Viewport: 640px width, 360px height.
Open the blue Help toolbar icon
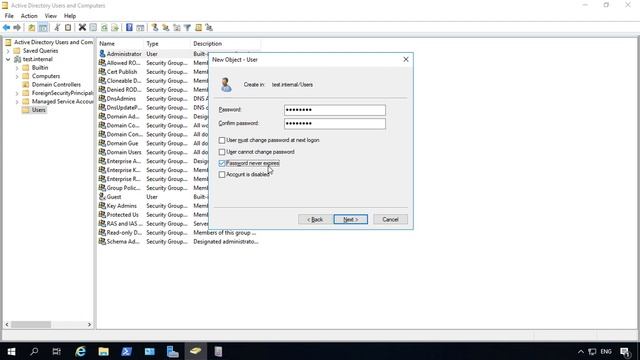[129, 27]
